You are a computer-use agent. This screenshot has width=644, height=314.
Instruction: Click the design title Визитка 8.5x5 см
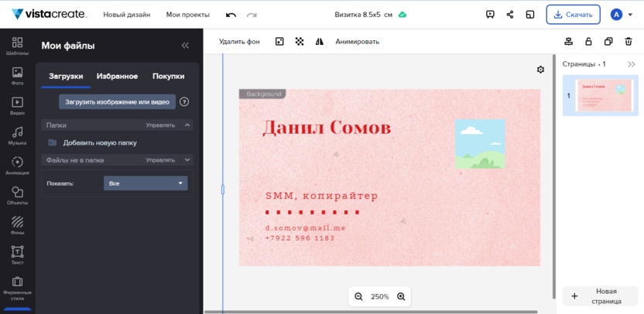click(364, 15)
